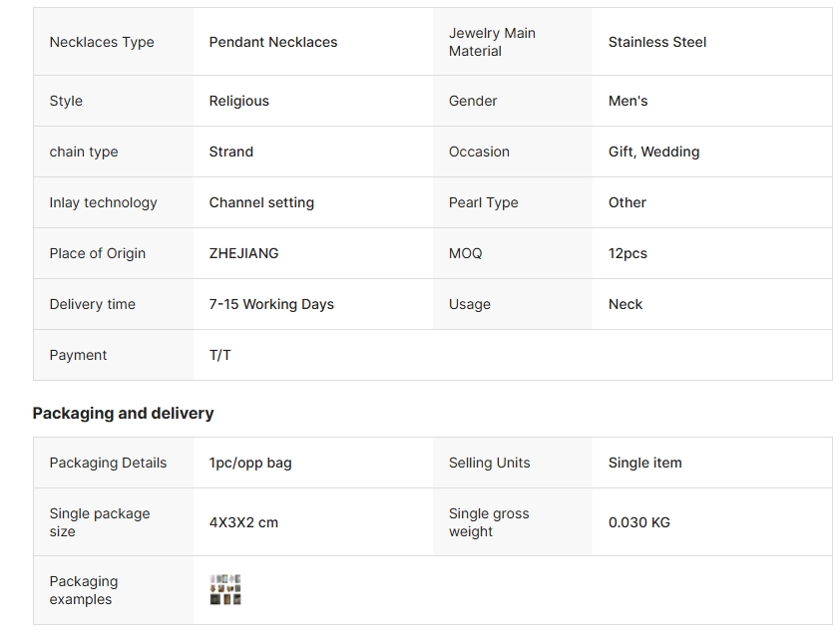
Task: Click the '12pcs' MOQ value
Action: point(629,253)
